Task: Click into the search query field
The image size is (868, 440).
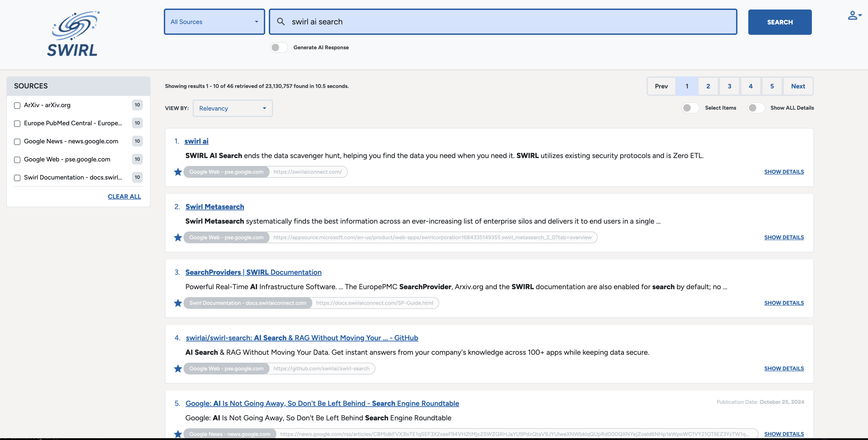Action: [x=506, y=22]
